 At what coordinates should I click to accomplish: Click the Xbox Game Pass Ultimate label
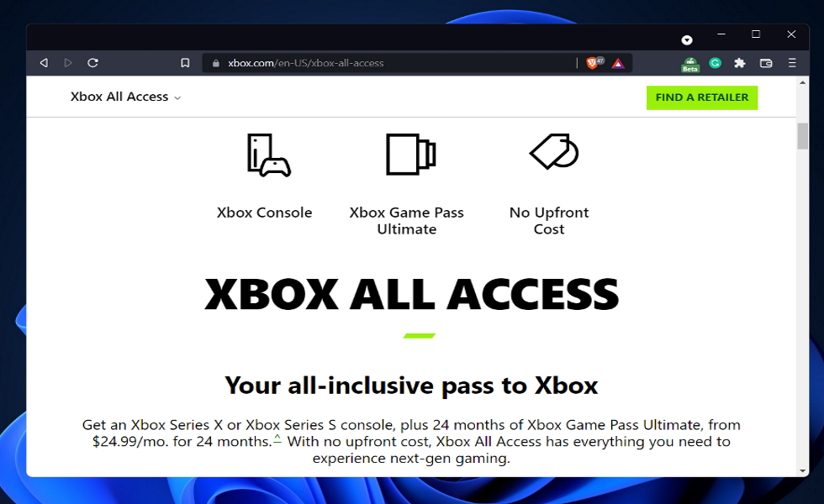pos(407,220)
